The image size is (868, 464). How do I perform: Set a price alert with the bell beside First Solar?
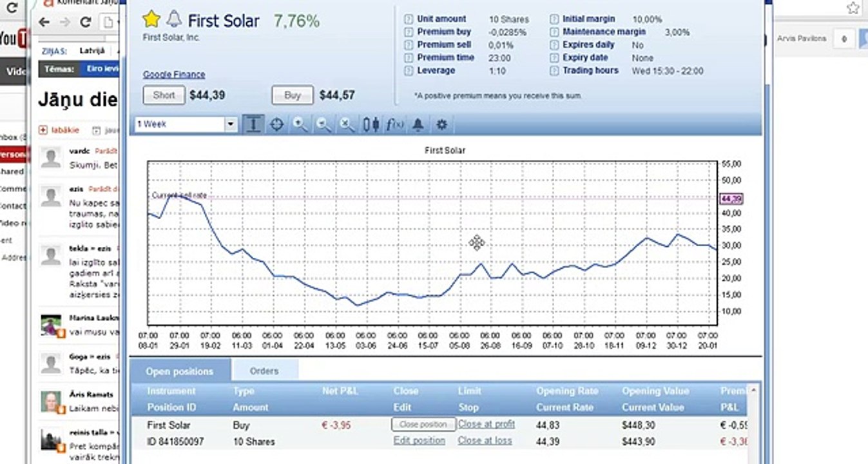[x=173, y=19]
